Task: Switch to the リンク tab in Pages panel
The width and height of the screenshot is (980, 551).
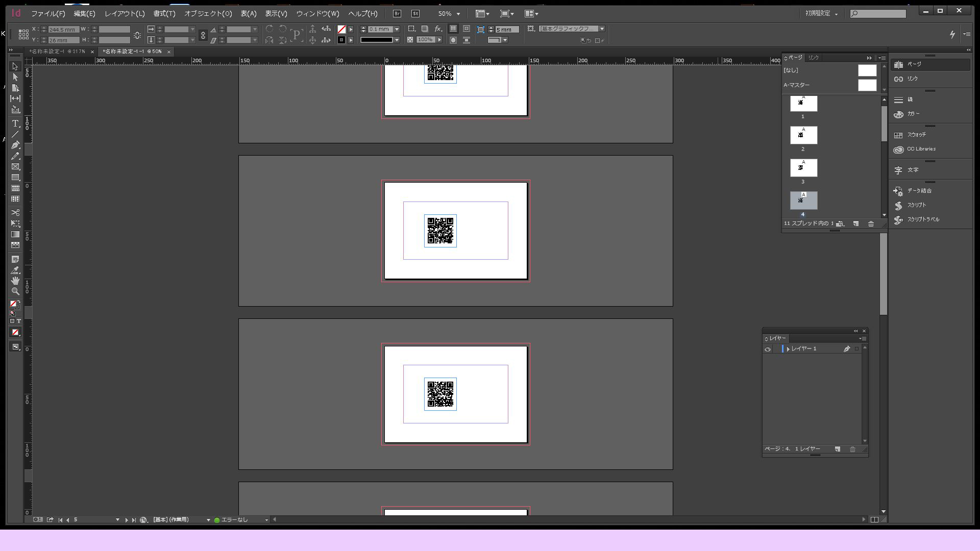Action: coord(813,58)
